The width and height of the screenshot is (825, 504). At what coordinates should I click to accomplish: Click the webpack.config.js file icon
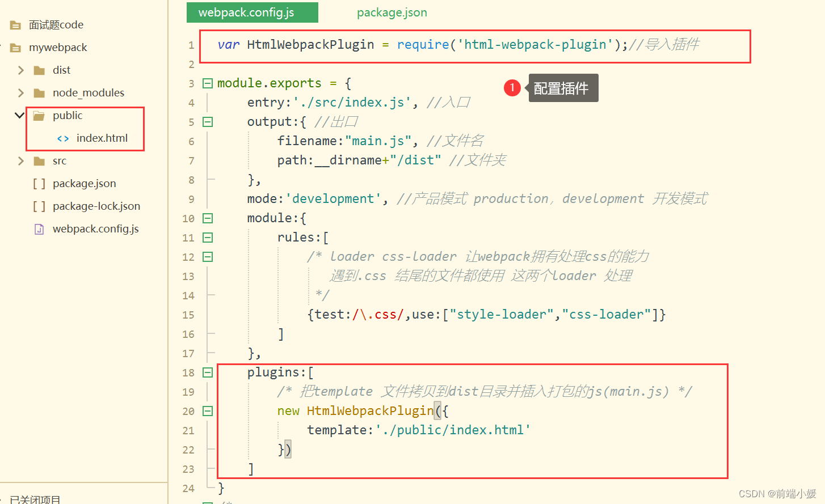(39, 229)
